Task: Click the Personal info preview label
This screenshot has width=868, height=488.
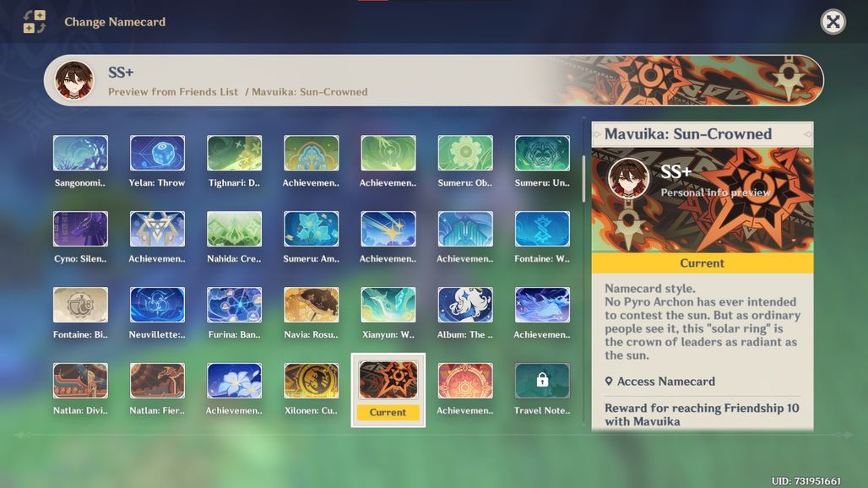Action: (x=715, y=192)
